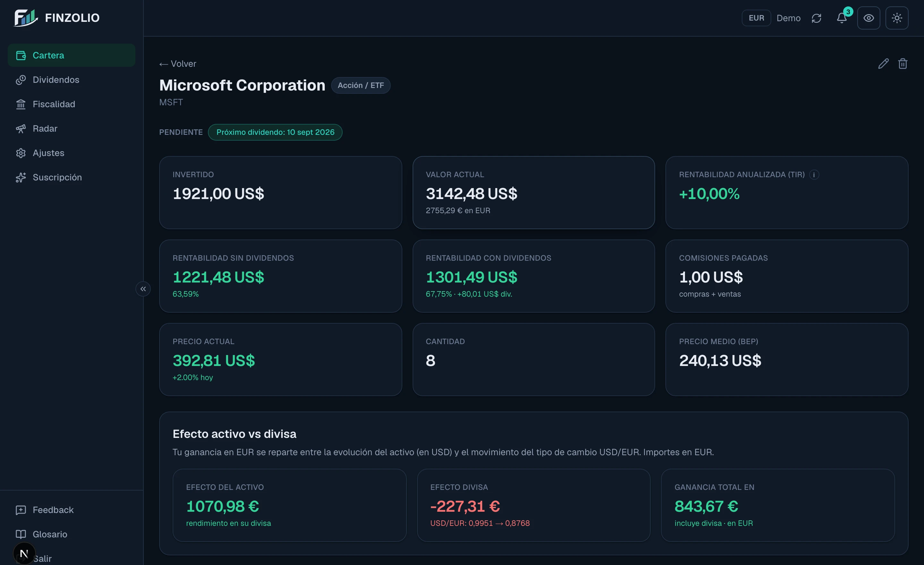This screenshot has height=565, width=924.
Task: Show TIR info tooltip icon
Action: 814,174
